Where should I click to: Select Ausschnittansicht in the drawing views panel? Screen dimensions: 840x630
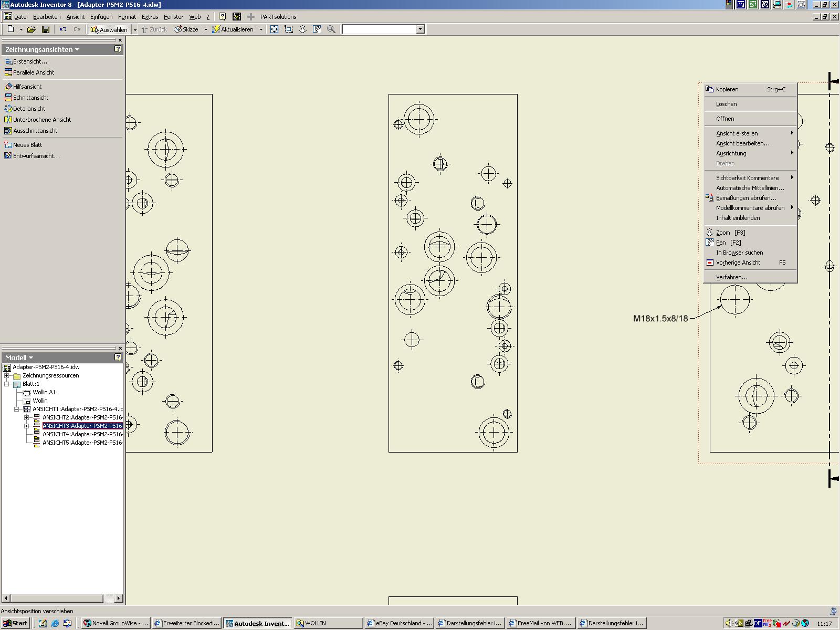point(35,131)
